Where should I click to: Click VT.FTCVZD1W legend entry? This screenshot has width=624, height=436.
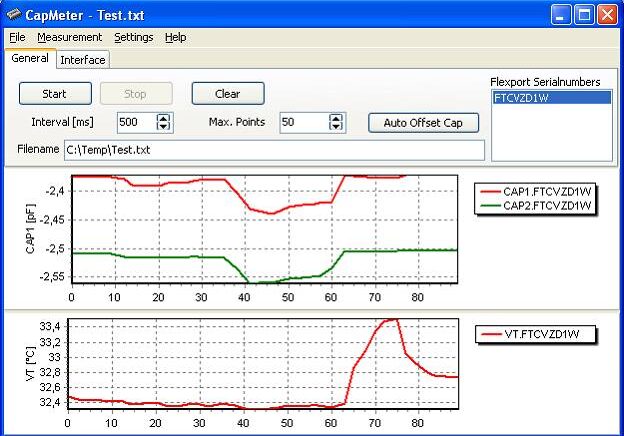pos(536,333)
